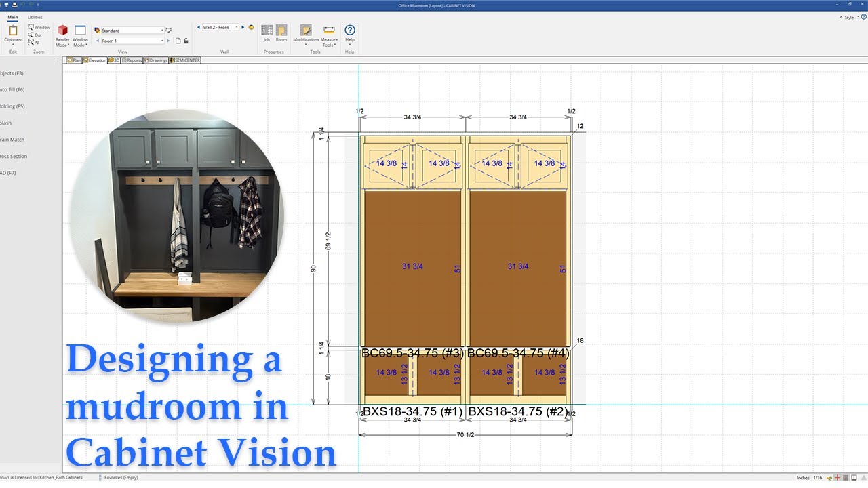Open Grain Match side panel
This screenshot has height=488, width=868.
click(x=12, y=140)
